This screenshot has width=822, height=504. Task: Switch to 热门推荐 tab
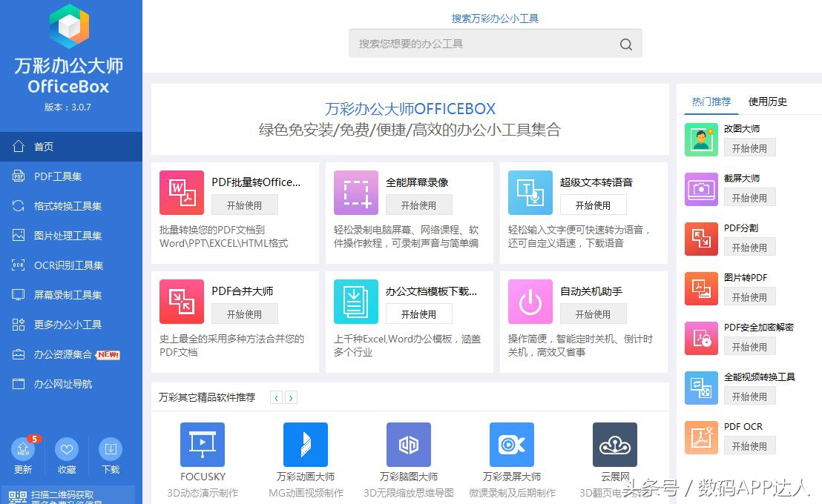711,102
